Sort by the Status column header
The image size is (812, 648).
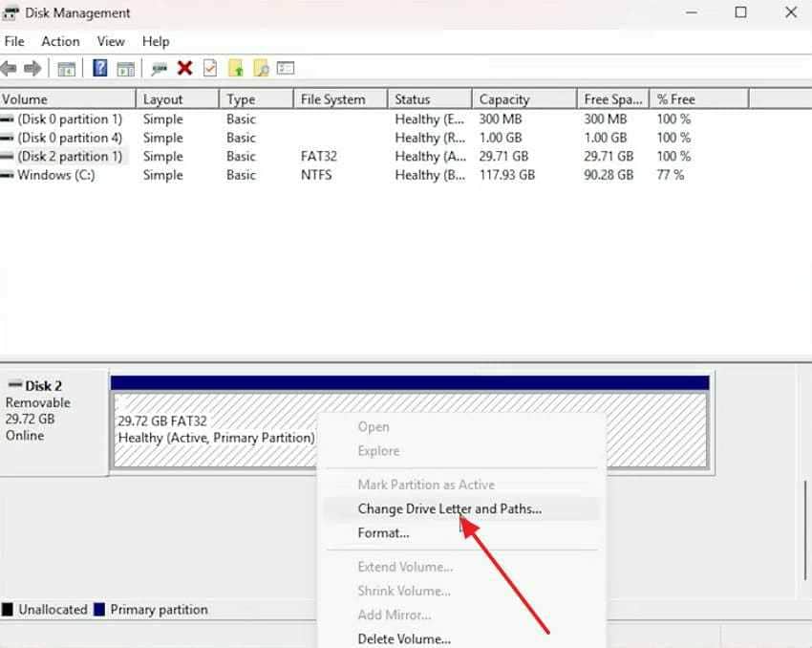[x=430, y=99]
